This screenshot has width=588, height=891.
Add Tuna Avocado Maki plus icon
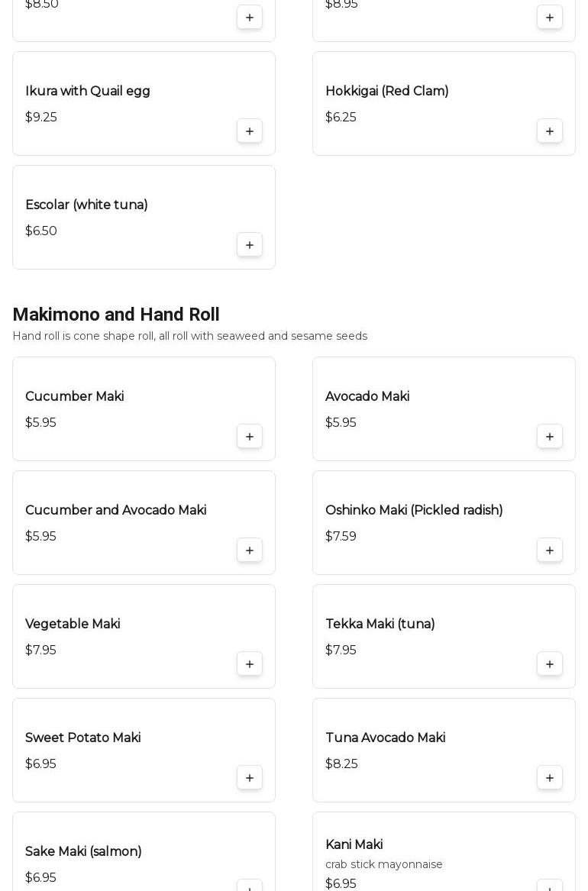[x=549, y=777]
